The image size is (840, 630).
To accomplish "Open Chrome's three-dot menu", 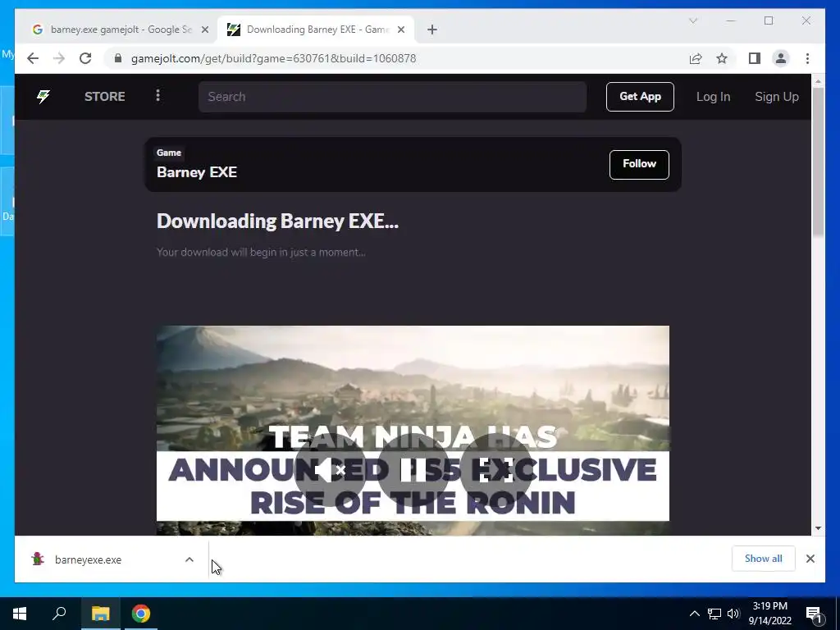I will (x=807, y=58).
